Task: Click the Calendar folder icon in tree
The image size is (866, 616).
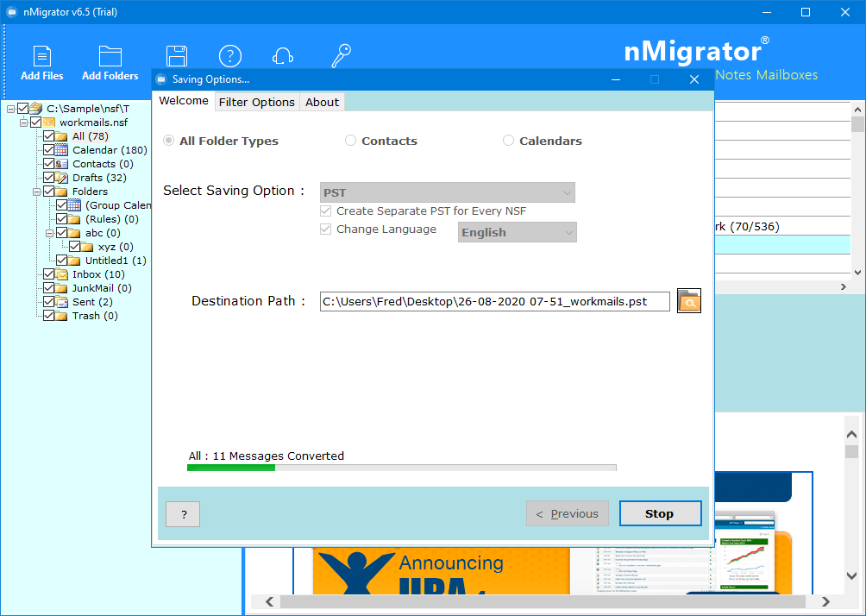Action: click(x=62, y=150)
